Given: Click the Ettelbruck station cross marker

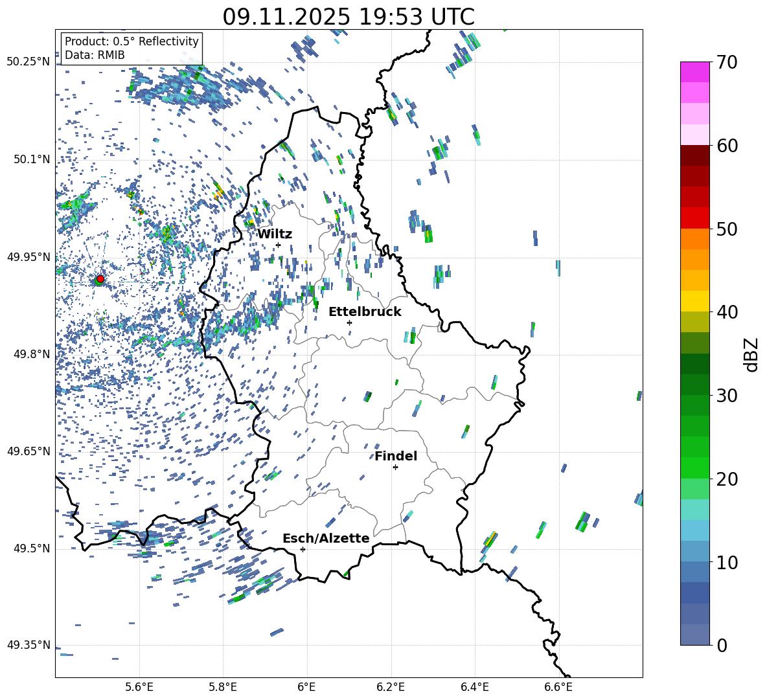Looking at the screenshot, I should 349,322.
